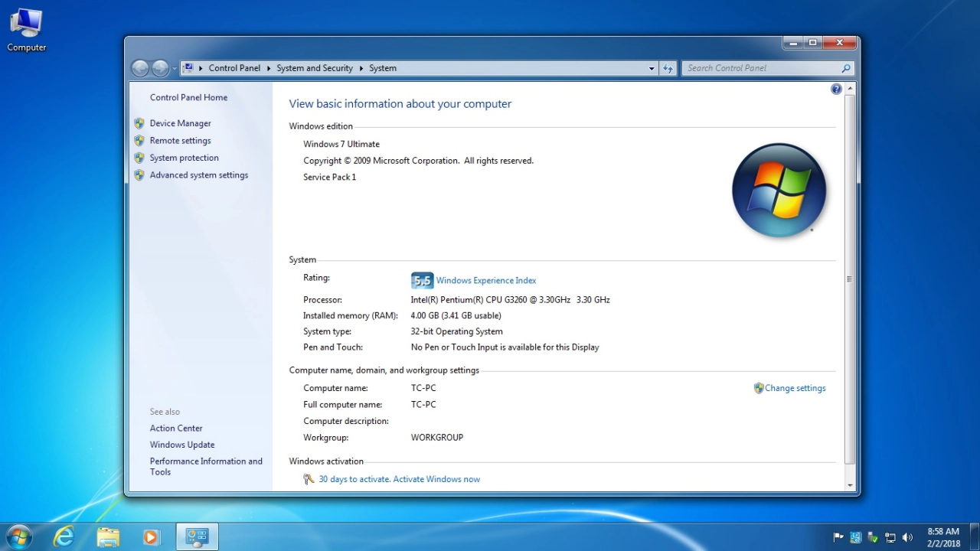Click the shield icon beside Change settings
This screenshot has width=980, height=551.
click(x=759, y=388)
